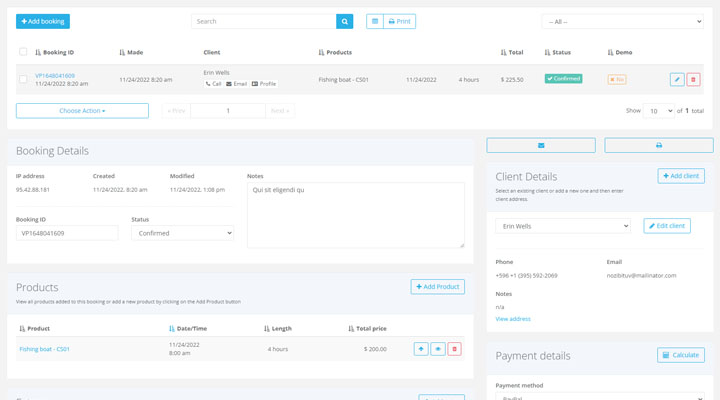Click the envelope email booking button

point(541,145)
